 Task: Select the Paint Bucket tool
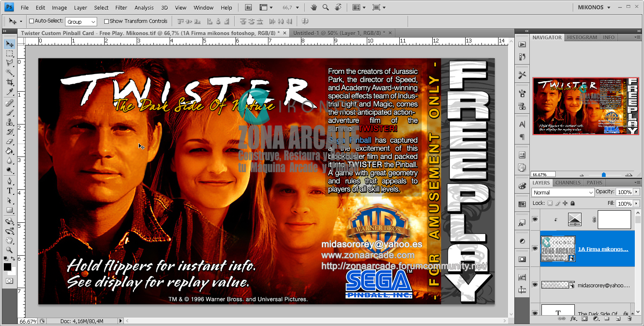pos(10,151)
